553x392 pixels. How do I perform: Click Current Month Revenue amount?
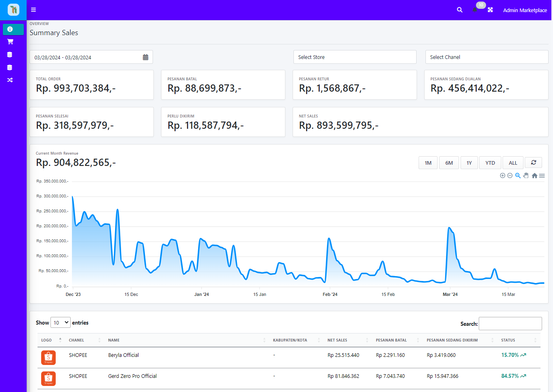coord(76,163)
